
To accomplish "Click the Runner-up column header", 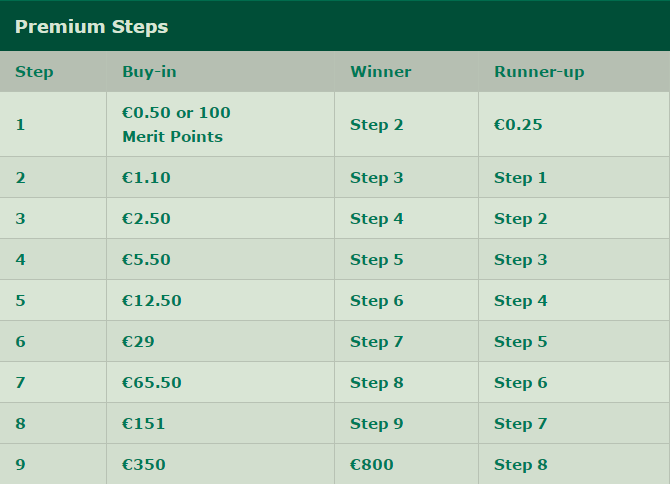I will [539, 72].
